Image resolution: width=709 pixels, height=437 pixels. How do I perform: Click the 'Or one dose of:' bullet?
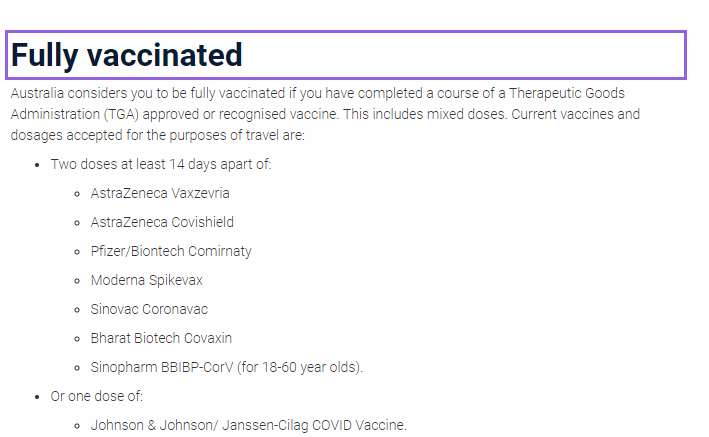[x=96, y=396]
